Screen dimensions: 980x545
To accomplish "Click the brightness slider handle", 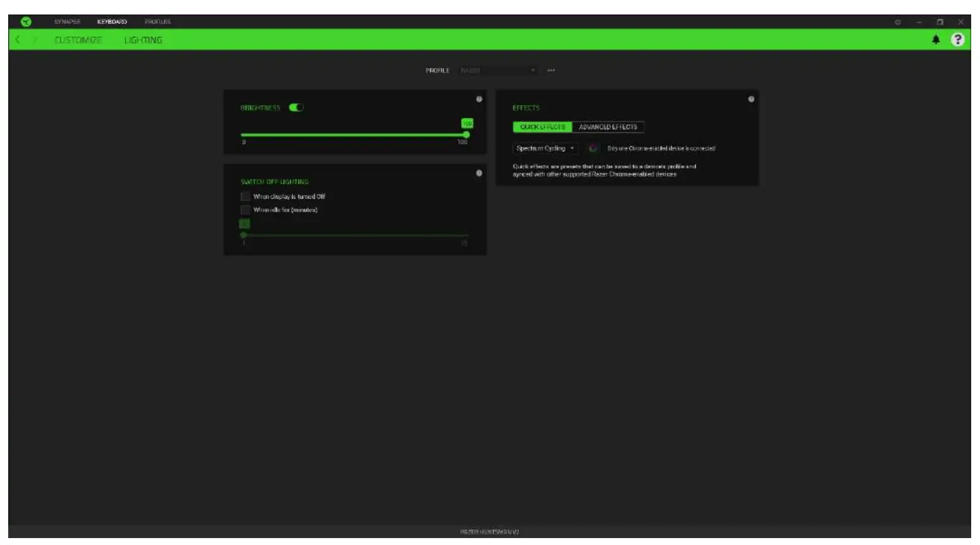I will pos(466,135).
